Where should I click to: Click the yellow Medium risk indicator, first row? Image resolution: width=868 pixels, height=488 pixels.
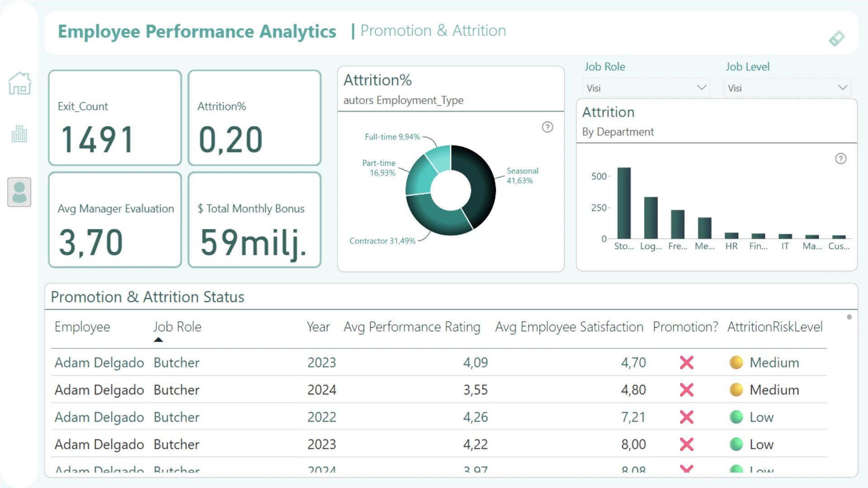(736, 362)
